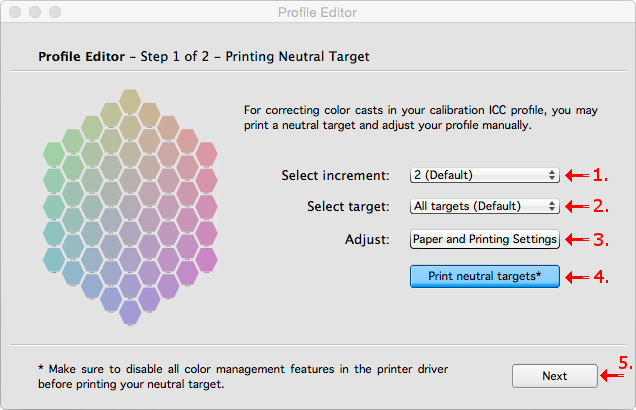
Task: Select the lower-left corner teal hexagon
Action: [x=54, y=259]
